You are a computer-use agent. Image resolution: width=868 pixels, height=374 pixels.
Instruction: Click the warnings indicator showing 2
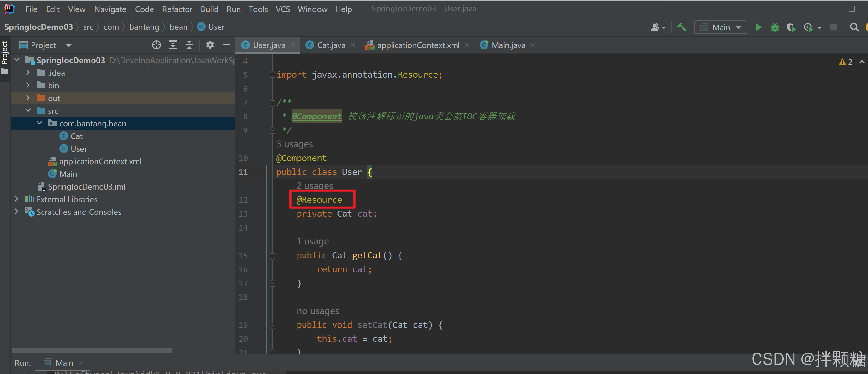[846, 62]
